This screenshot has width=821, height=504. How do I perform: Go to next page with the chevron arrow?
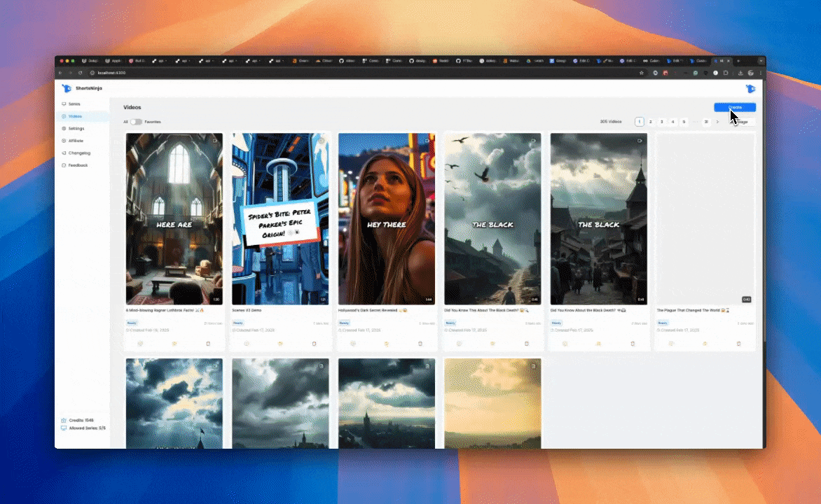[x=717, y=122]
